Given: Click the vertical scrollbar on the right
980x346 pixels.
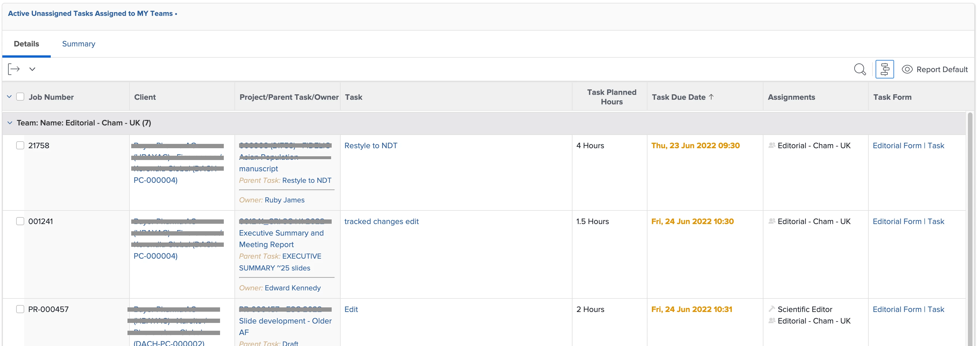Looking at the screenshot, I should [970, 228].
